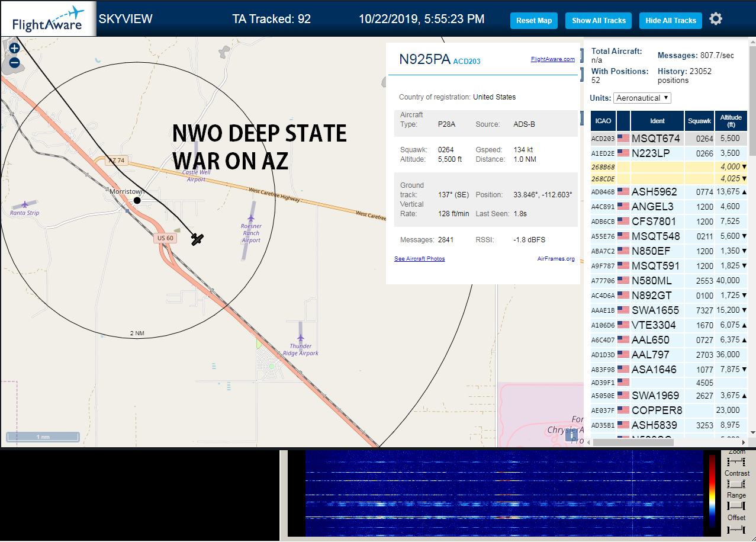
Task: Select the AAL797 aircraft row
Action: (x=669, y=354)
